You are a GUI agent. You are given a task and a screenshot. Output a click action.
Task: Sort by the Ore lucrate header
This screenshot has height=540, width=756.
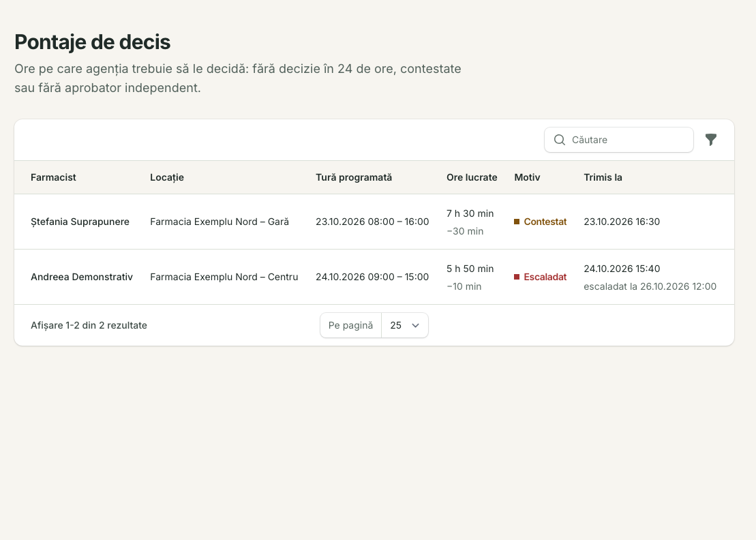pos(472,177)
